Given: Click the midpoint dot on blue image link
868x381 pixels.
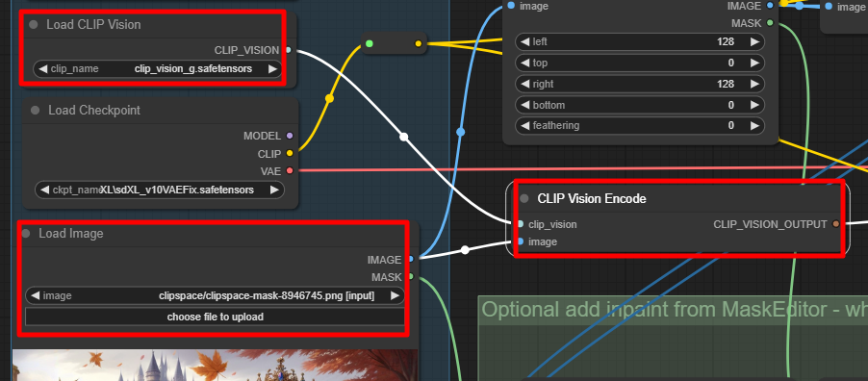Looking at the screenshot, I should tap(461, 132).
